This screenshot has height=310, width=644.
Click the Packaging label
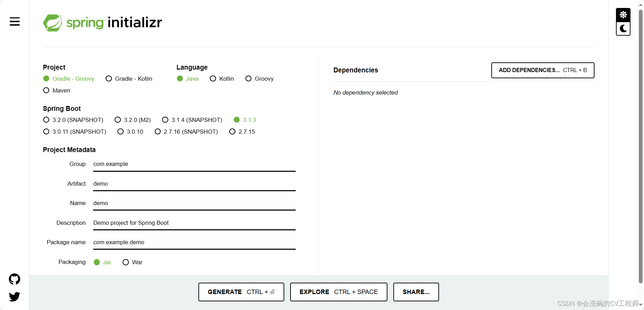coord(72,262)
